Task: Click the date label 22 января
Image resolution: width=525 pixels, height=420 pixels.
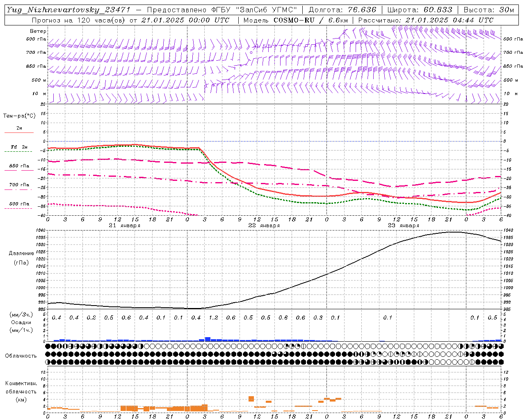Action: [264, 226]
